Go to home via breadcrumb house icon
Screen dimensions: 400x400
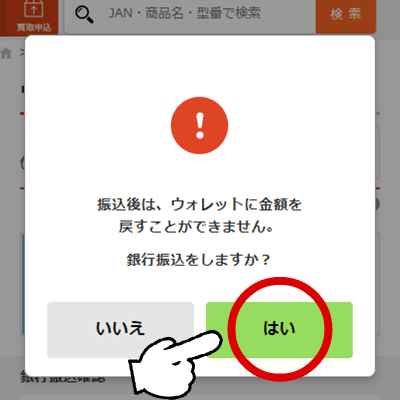click(6, 53)
